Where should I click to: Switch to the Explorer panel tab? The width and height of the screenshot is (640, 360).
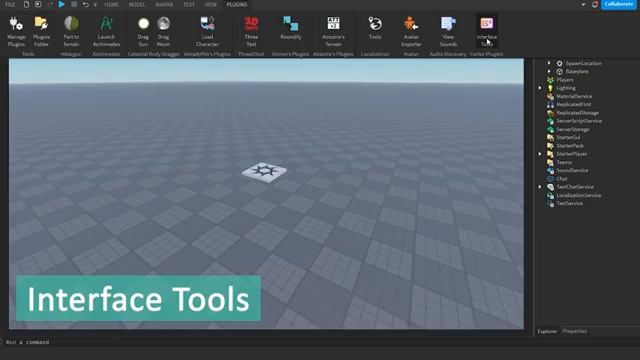(547, 331)
